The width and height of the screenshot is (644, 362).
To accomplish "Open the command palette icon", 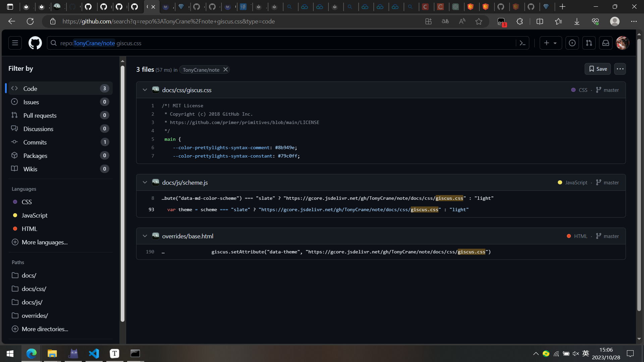I will (x=522, y=43).
